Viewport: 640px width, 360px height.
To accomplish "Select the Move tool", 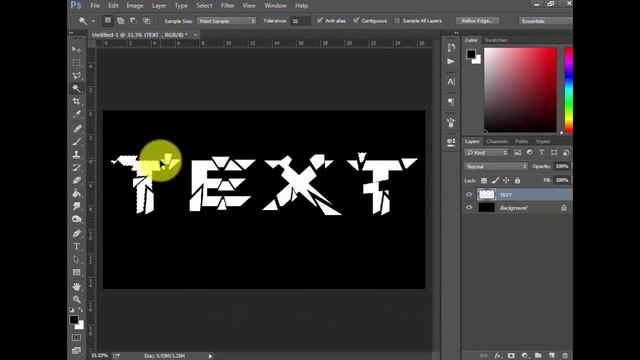I will tap(76, 49).
